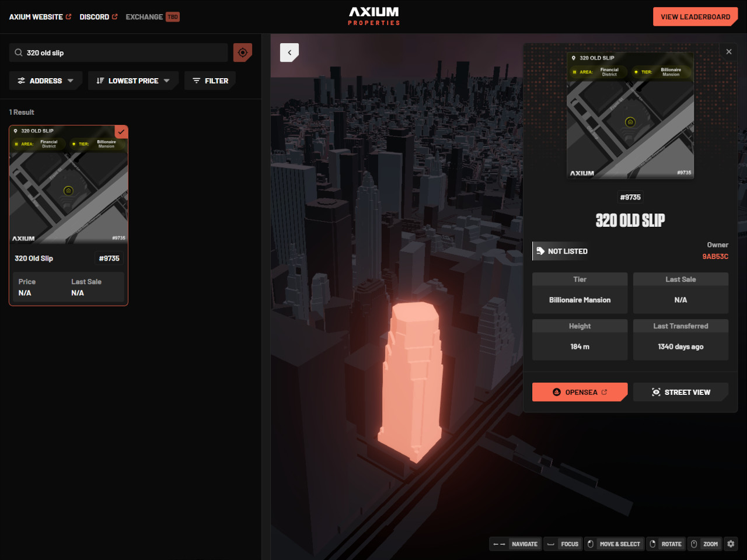The image size is (747, 560).
Task: Close the 320 Old Slip details panel
Action: (729, 52)
